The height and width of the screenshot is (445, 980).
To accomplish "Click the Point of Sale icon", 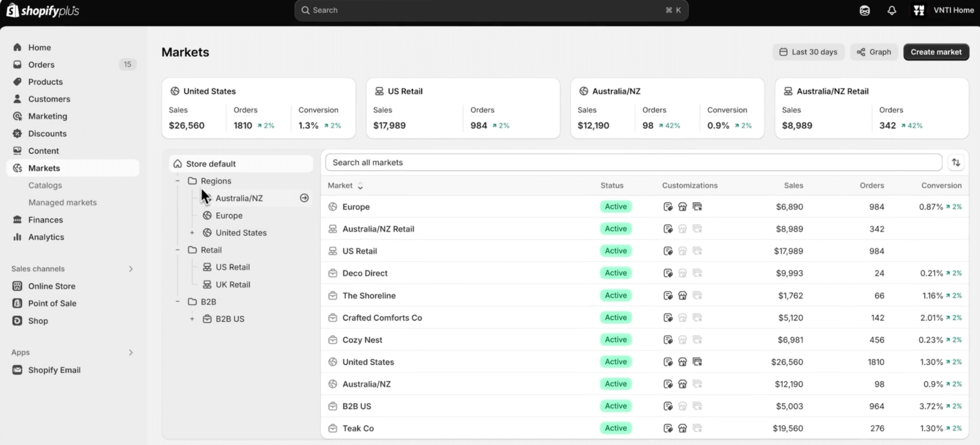I will [x=17, y=304].
